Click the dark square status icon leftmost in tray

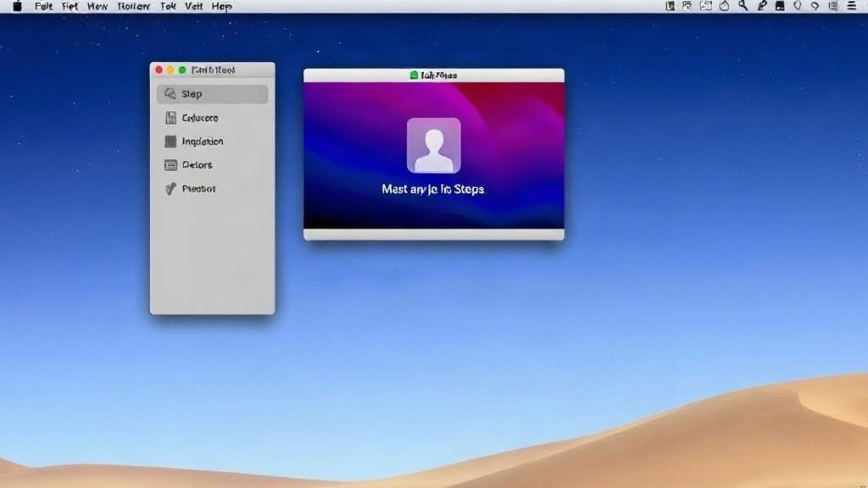[670, 6]
